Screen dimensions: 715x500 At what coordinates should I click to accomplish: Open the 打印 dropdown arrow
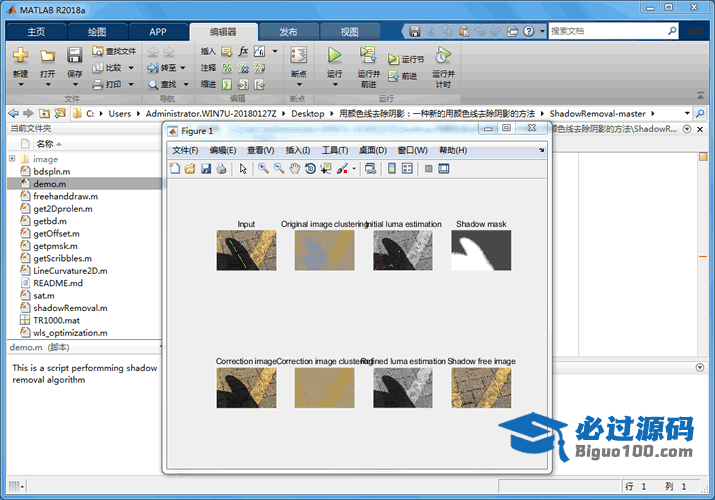tap(131, 84)
